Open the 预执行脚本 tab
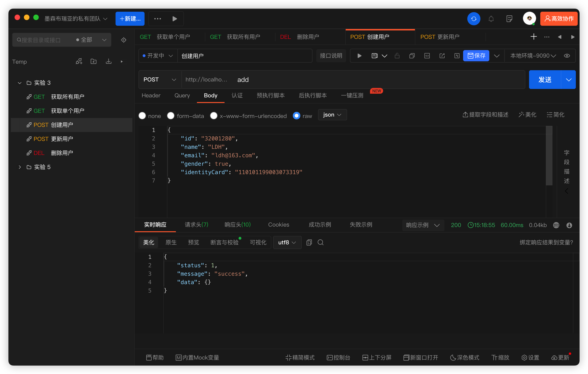The image size is (588, 374). (271, 95)
